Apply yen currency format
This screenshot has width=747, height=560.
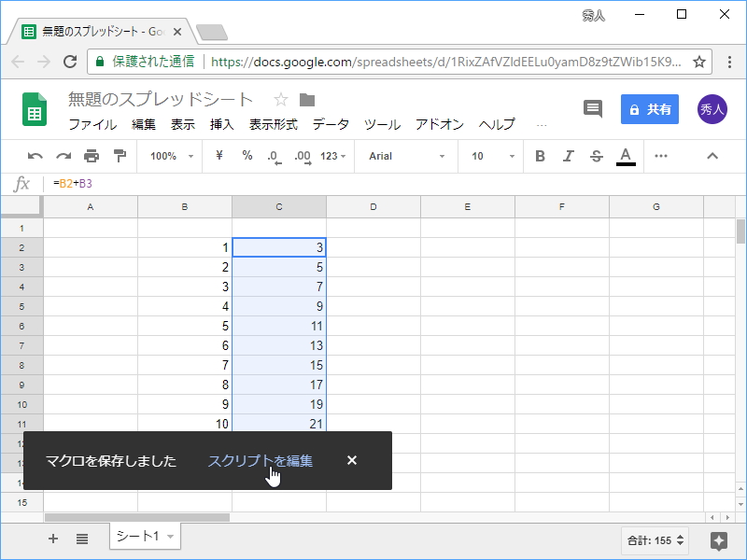[219, 156]
